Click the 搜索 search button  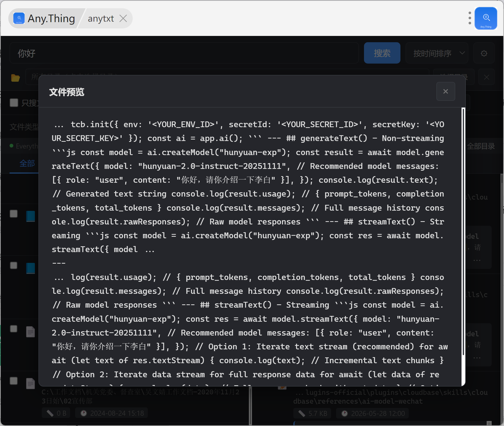tap(382, 53)
